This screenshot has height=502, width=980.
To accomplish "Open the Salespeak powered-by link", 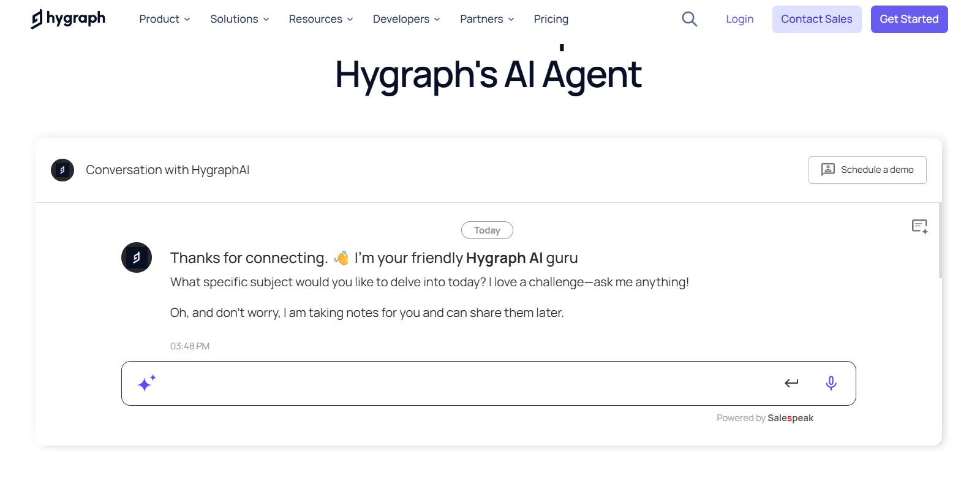I will point(790,418).
